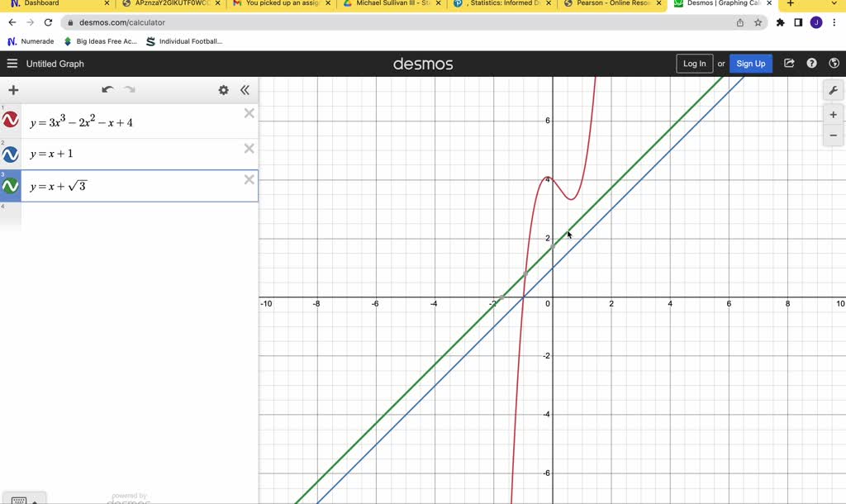The height and width of the screenshot is (504, 846).
Task: Open the Desmos help menu
Action: 811,63
